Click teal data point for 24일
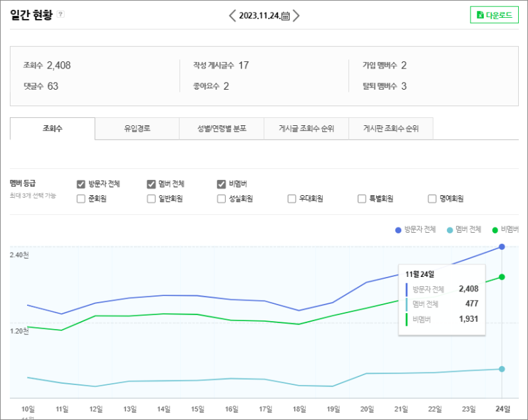The height and width of the screenshot is (420, 528). (502, 369)
